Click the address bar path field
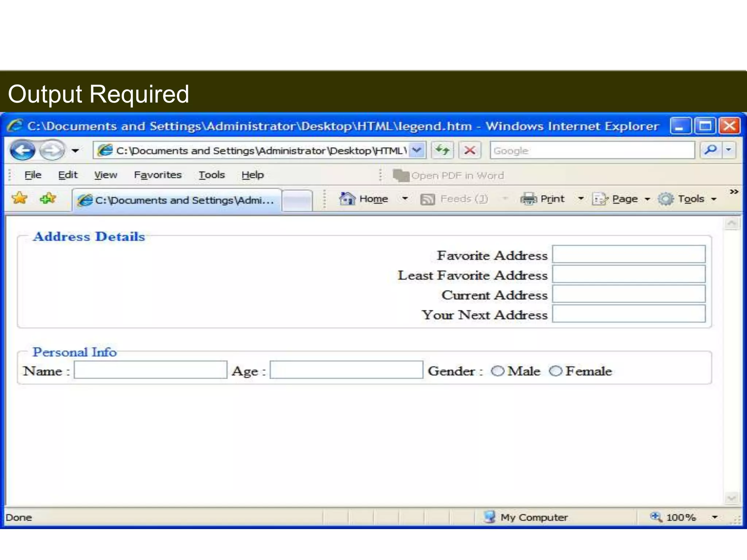 (x=252, y=150)
